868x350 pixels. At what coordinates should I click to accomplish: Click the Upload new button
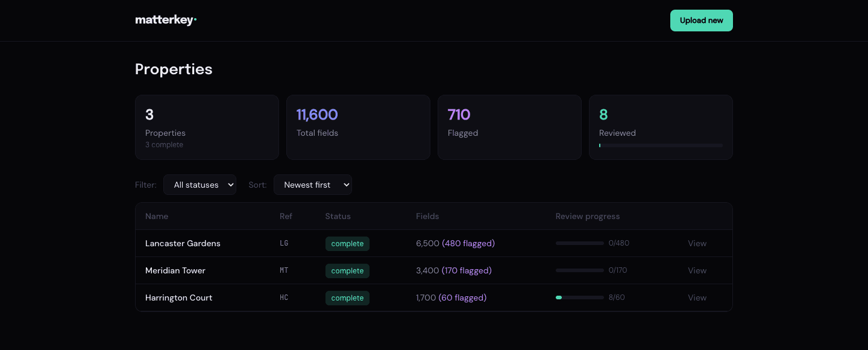click(x=701, y=20)
